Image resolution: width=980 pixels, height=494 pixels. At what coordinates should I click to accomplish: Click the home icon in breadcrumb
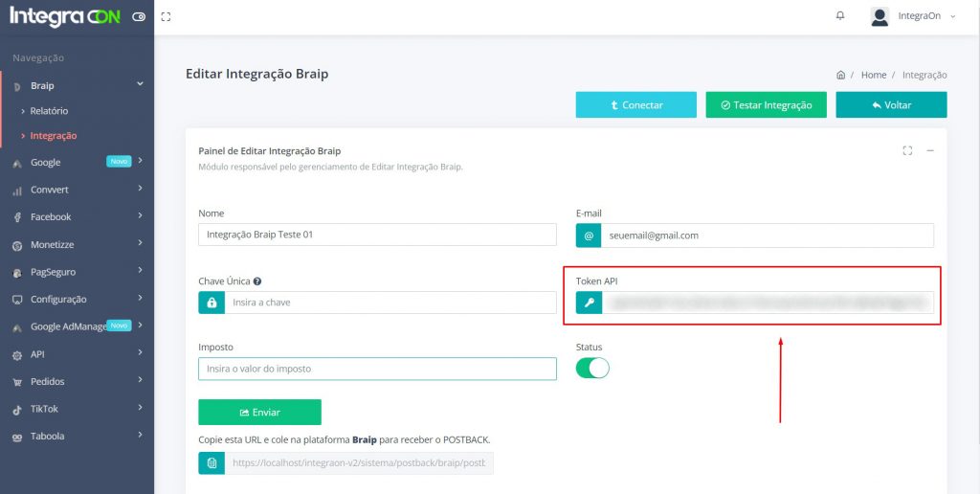tap(840, 75)
